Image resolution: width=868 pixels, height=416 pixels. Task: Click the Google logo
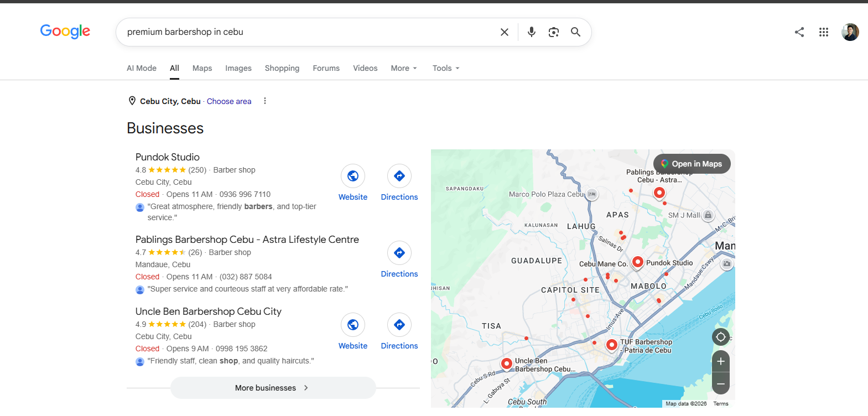point(65,32)
